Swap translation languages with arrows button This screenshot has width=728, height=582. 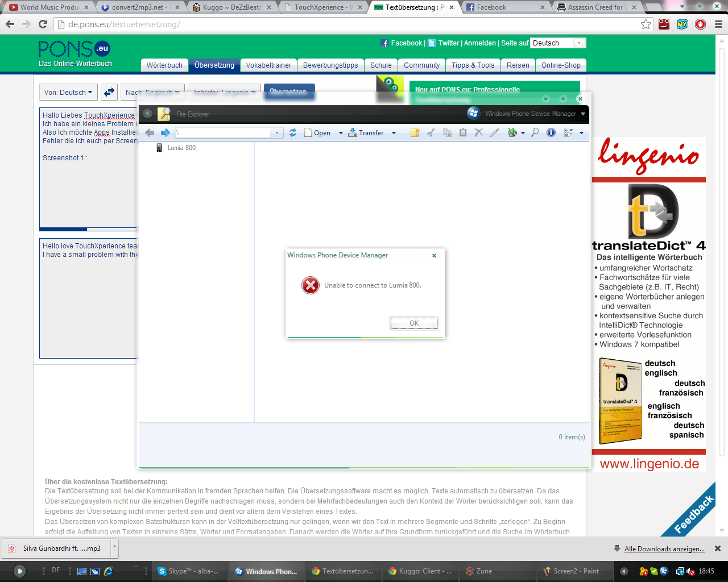coord(109,92)
